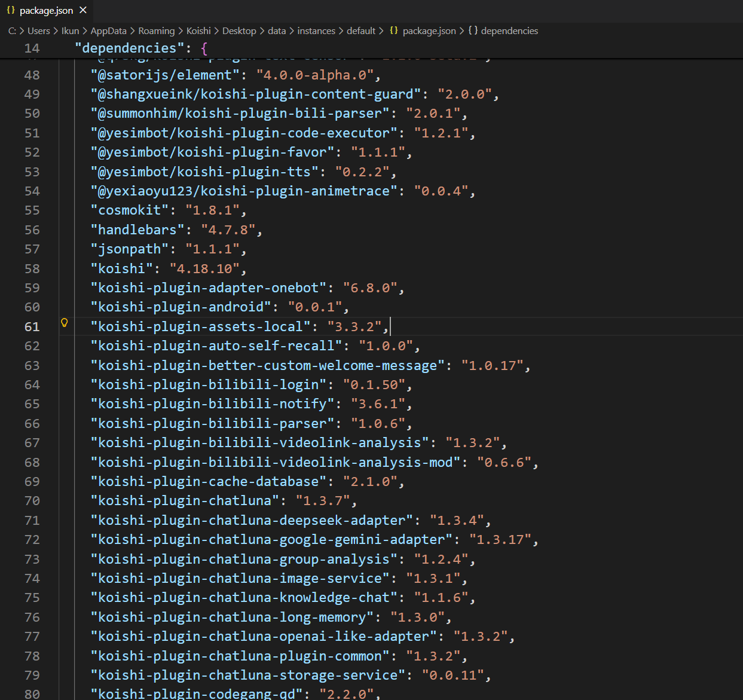Close the package.json editor tab
This screenshot has width=743, height=700.
tap(83, 10)
